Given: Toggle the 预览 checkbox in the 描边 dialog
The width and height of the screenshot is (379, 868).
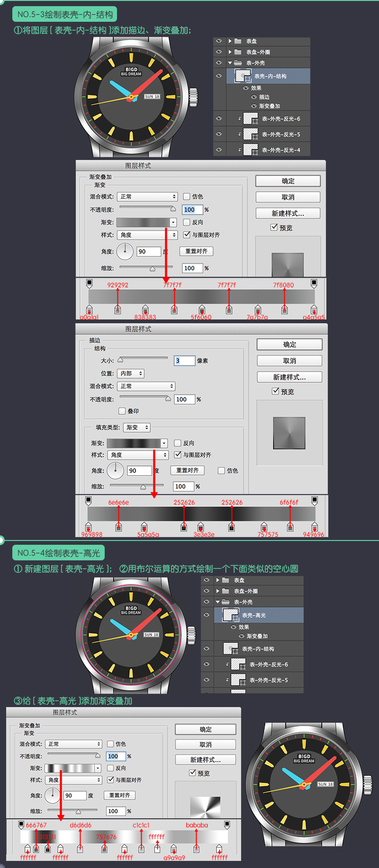Looking at the screenshot, I should click(275, 391).
